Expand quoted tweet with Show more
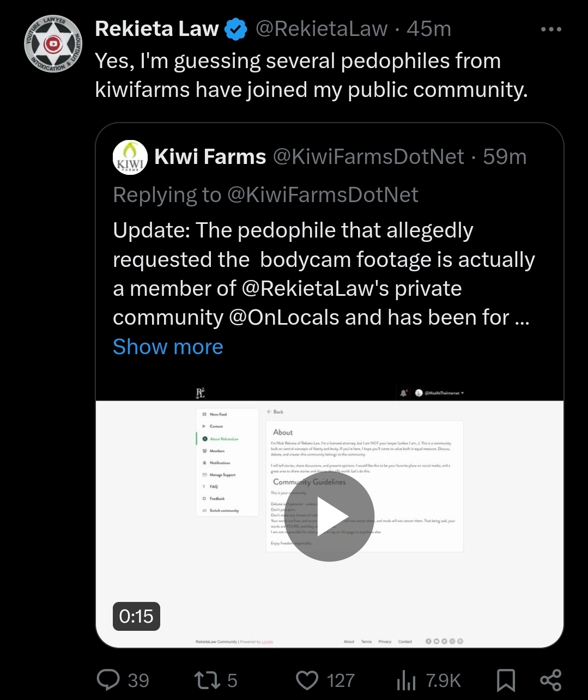 coord(168,346)
